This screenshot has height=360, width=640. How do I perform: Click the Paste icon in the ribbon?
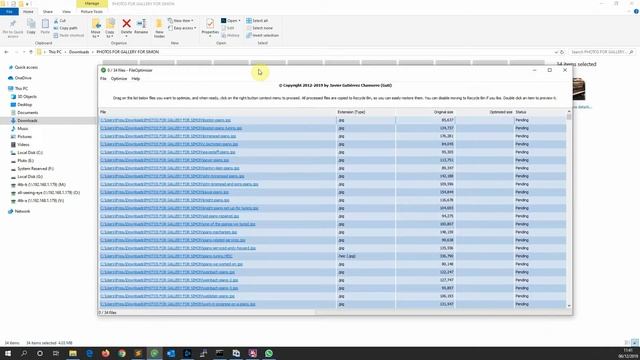(45, 23)
